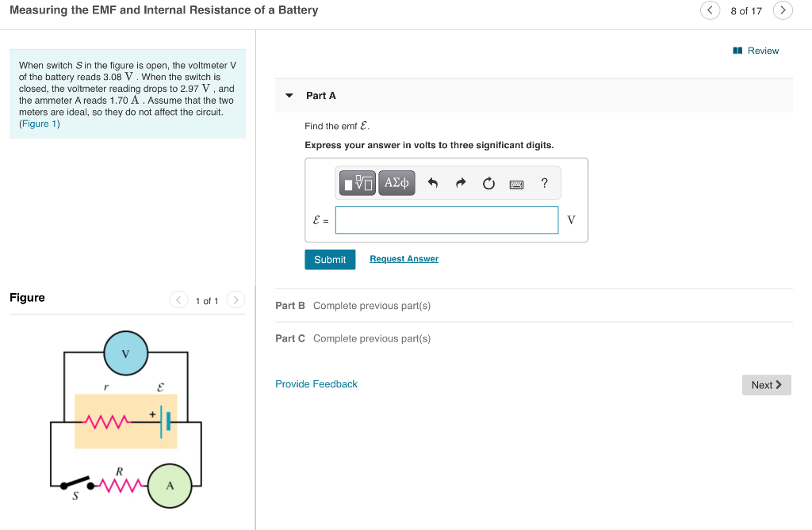Screen dimensions: 812x530
Task: Collapse Part A using its disclosure triangle
Action: [289, 94]
